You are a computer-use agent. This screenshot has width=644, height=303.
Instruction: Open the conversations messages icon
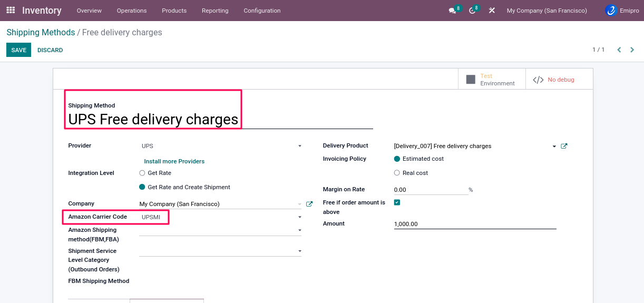[452, 11]
